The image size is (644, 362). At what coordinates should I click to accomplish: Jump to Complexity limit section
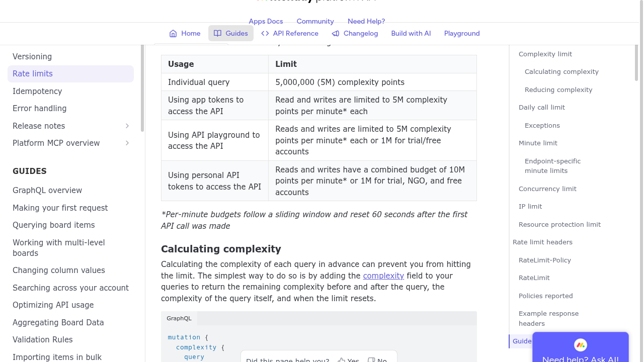coord(545,54)
